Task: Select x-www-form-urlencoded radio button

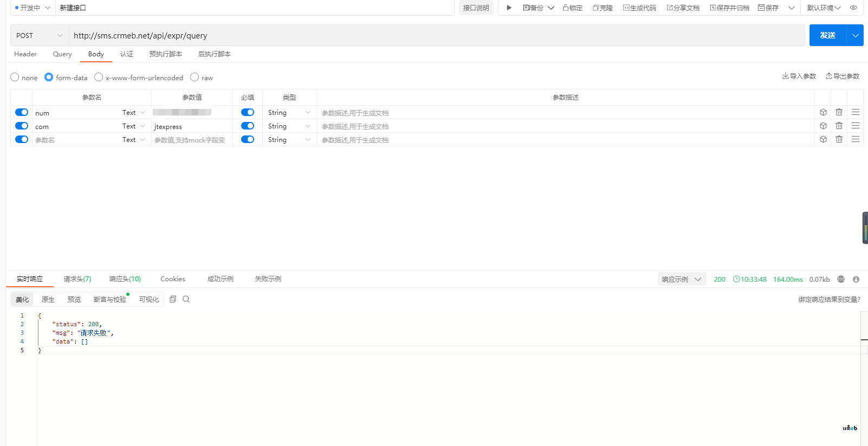Action: pyautogui.click(x=99, y=77)
